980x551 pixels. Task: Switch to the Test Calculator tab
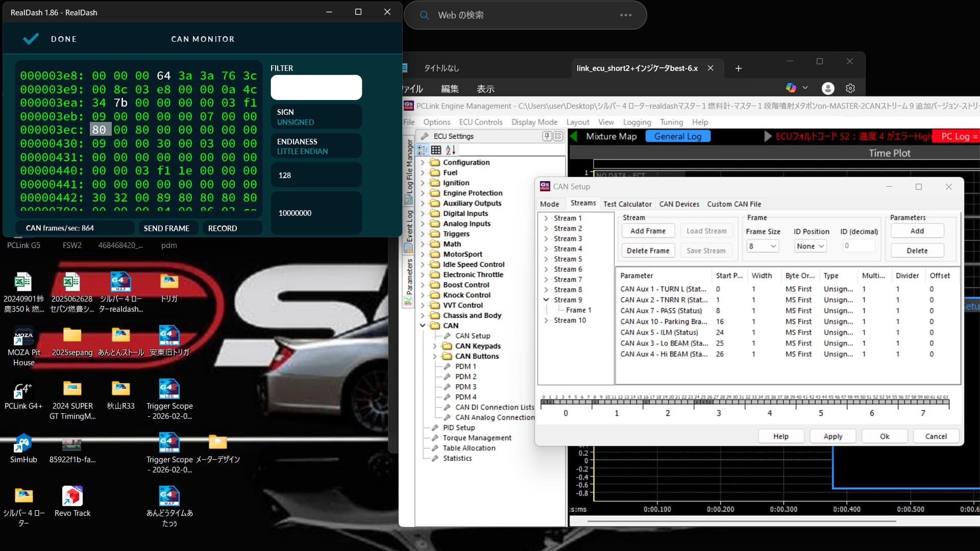click(627, 204)
